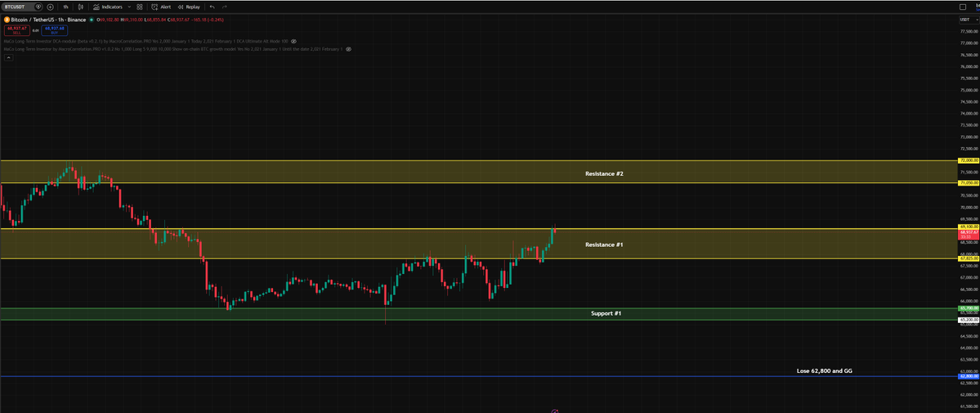Create an Alert from the toolbar
The width and height of the screenshot is (980, 413).
[x=161, y=7]
